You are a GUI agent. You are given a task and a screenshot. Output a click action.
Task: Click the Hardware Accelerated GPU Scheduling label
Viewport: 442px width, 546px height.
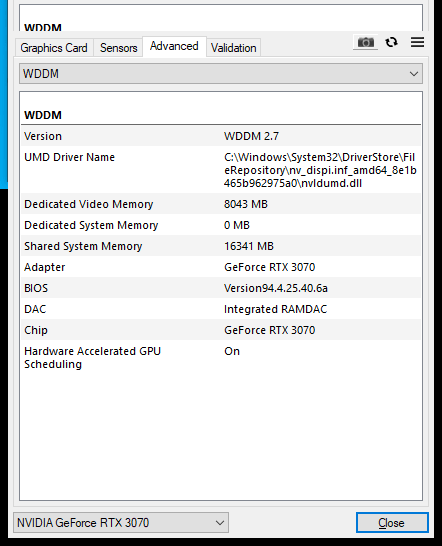point(92,358)
